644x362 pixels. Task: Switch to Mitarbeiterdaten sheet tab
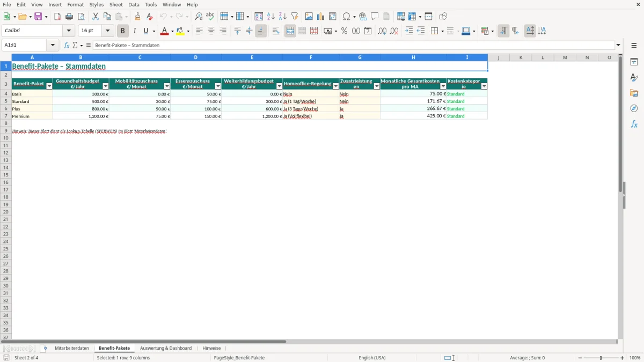pos(72,348)
